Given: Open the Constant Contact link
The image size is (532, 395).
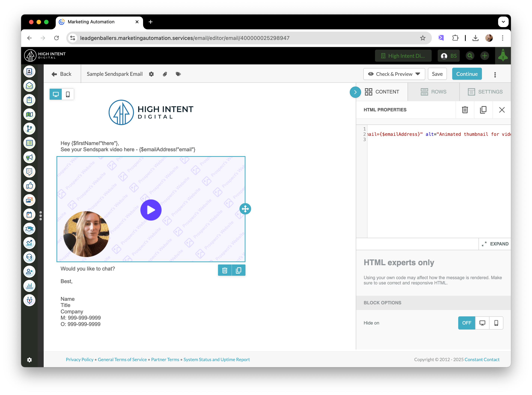Looking at the screenshot, I should 482,359.
